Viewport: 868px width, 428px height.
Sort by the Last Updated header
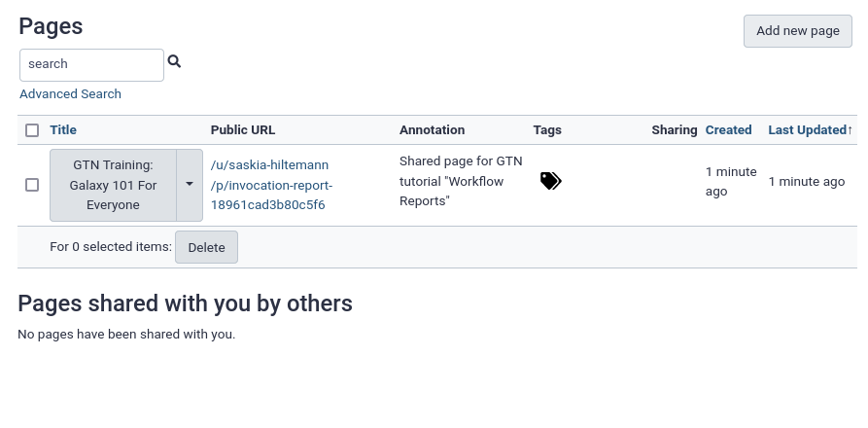[807, 130]
